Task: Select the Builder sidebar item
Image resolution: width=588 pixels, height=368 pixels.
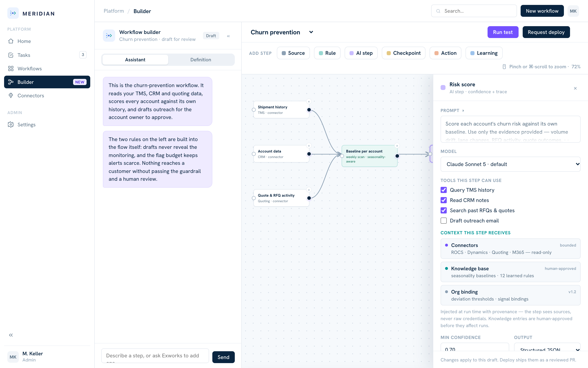Action: coord(47,82)
